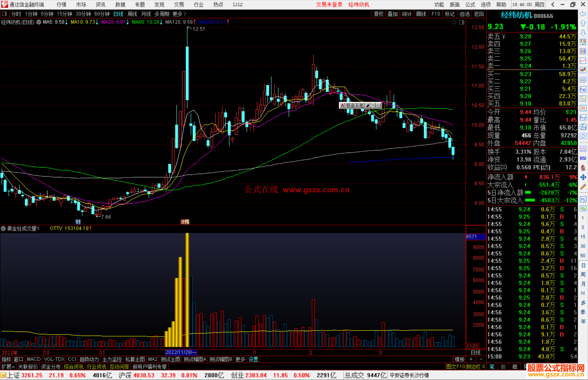
Task: Expand the 更多 period options
Action: pos(179,14)
